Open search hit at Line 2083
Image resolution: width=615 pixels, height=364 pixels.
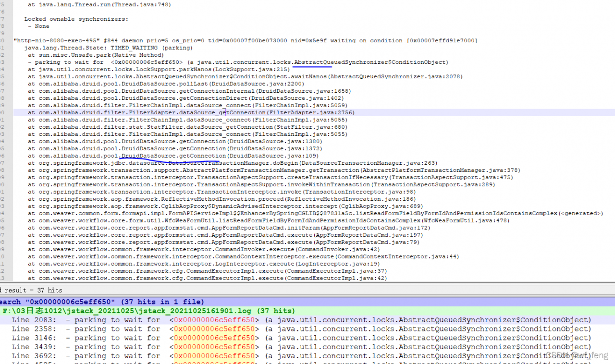click(302, 320)
